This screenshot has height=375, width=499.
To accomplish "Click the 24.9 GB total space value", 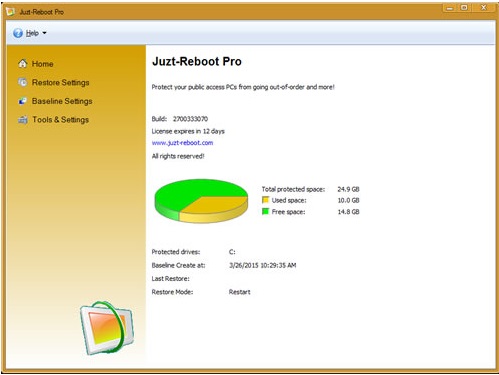I will pyautogui.click(x=348, y=189).
